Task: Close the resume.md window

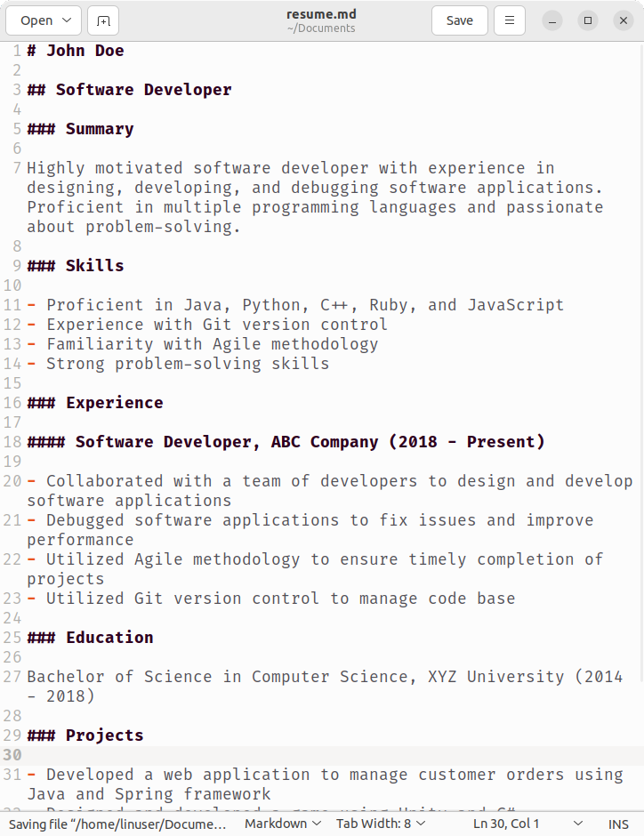Action: (624, 20)
